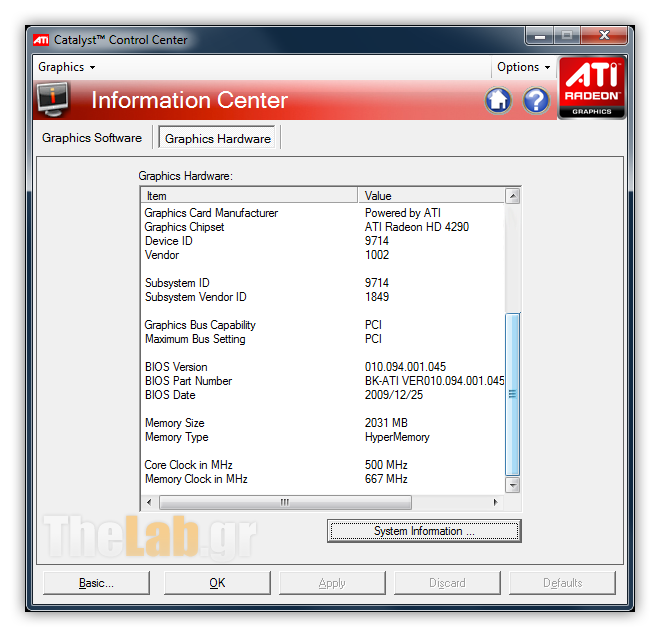Select the BIOS Date row

(x=322, y=395)
